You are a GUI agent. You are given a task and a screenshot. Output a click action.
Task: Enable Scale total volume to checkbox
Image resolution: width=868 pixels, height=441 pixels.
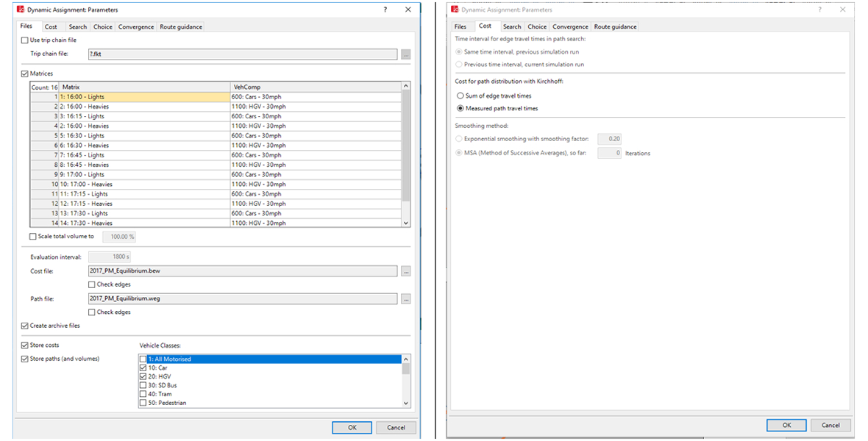pos(32,236)
